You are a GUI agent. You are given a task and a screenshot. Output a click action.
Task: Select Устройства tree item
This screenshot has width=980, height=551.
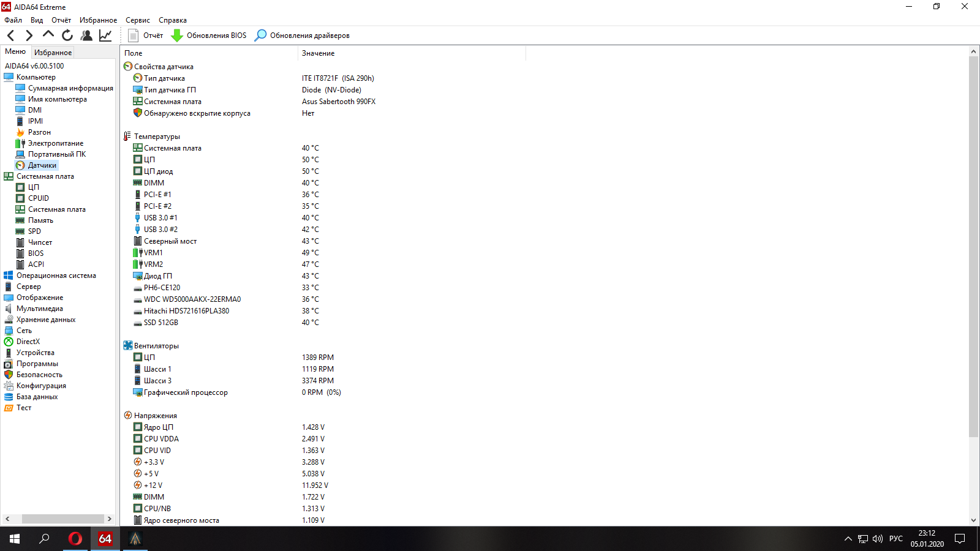point(35,353)
